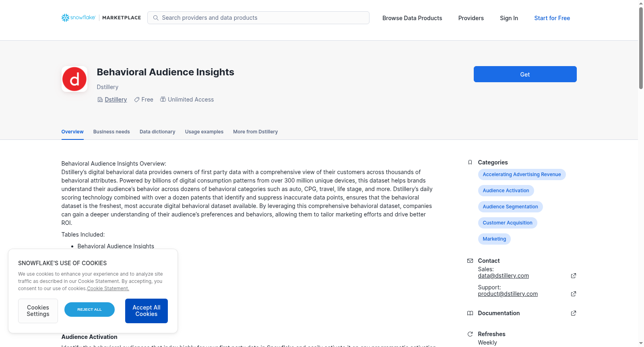
Task: Click the Free price tag icon
Action: click(137, 100)
